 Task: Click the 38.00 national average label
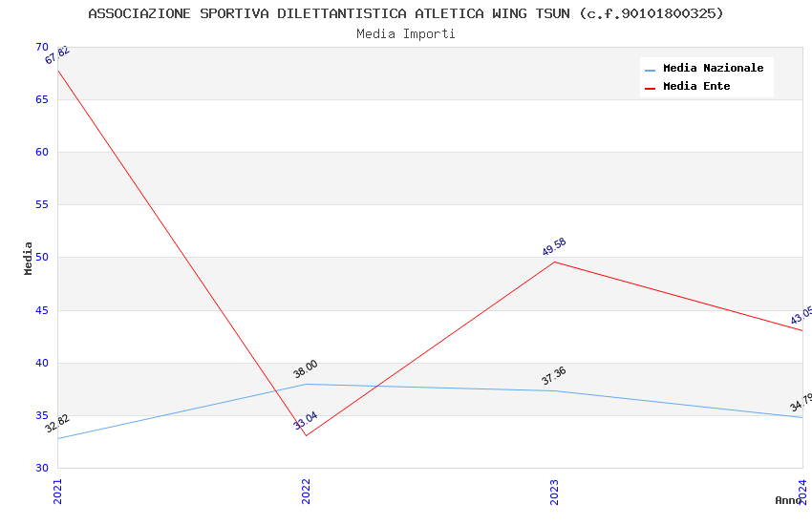click(x=306, y=369)
